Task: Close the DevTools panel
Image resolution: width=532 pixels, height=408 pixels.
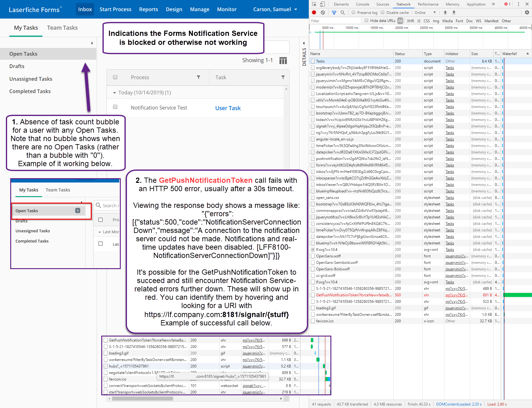Action: click(x=527, y=4)
